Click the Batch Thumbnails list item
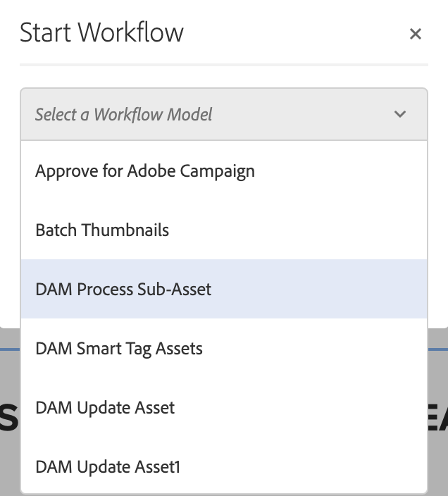The width and height of the screenshot is (448, 496). (102, 230)
